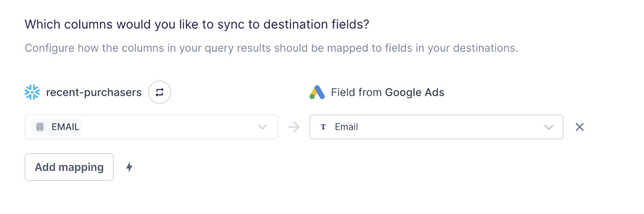Click the Google Ads logo icon
The image size is (644, 214).
click(x=317, y=92)
